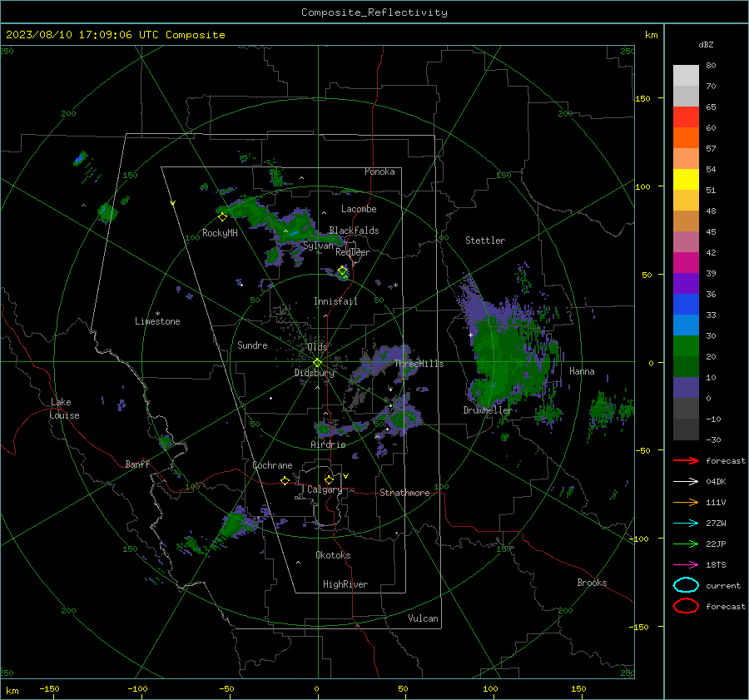The height and width of the screenshot is (700, 749).
Task: Click the Hanna town label
Action: point(582,371)
